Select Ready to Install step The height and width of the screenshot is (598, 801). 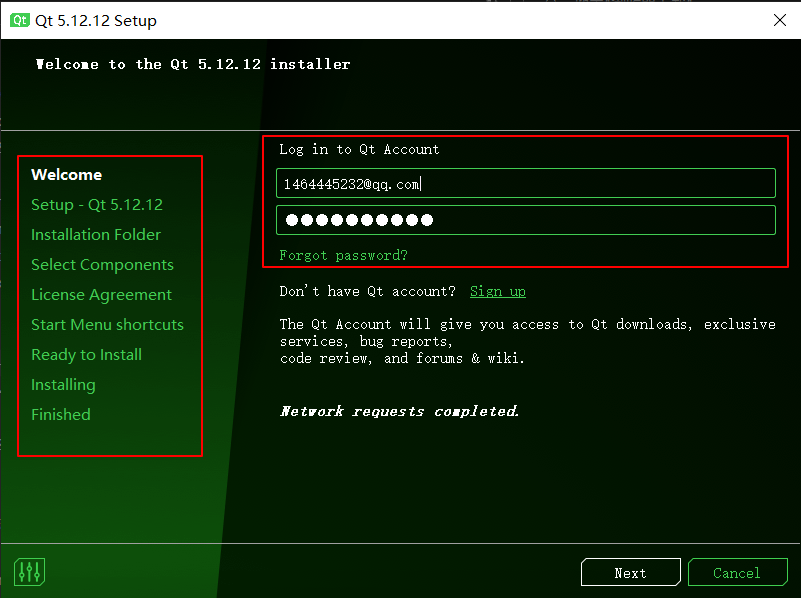(x=86, y=355)
